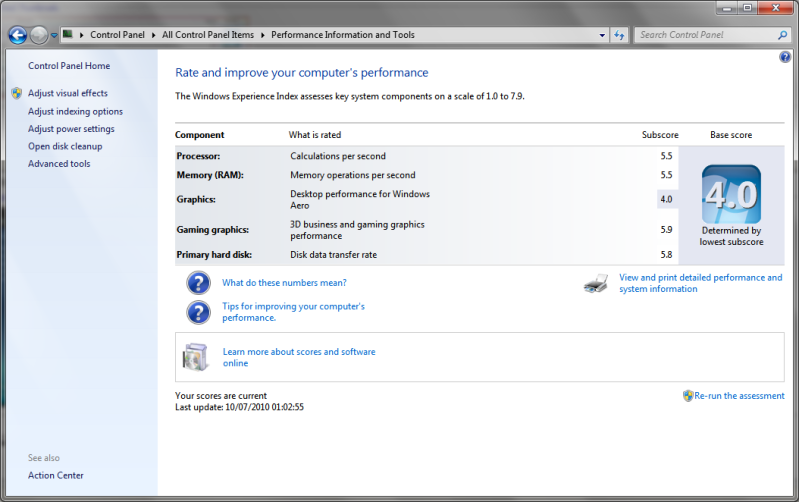
Task: Minimize the Control Panel window
Action: [x=727, y=8]
